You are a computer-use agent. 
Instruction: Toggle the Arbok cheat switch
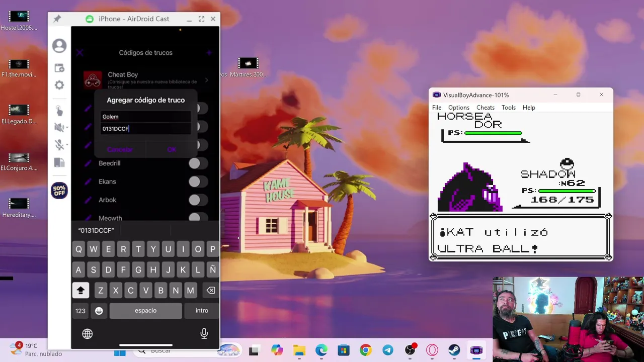click(x=198, y=200)
